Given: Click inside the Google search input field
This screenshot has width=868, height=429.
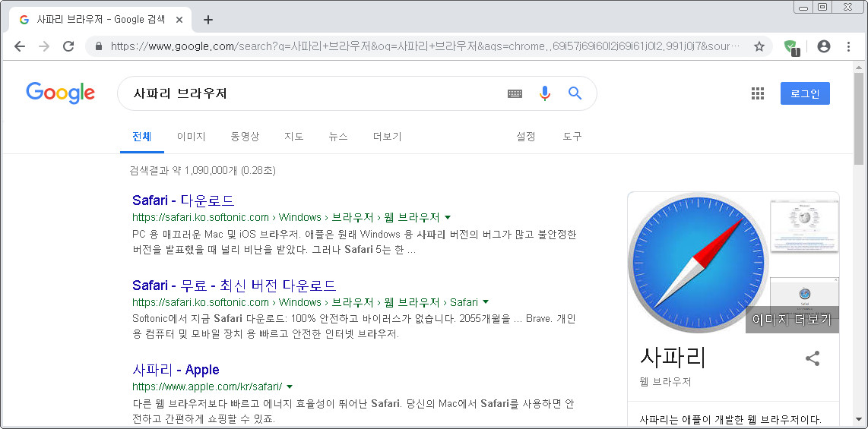Looking at the screenshot, I should pos(315,93).
